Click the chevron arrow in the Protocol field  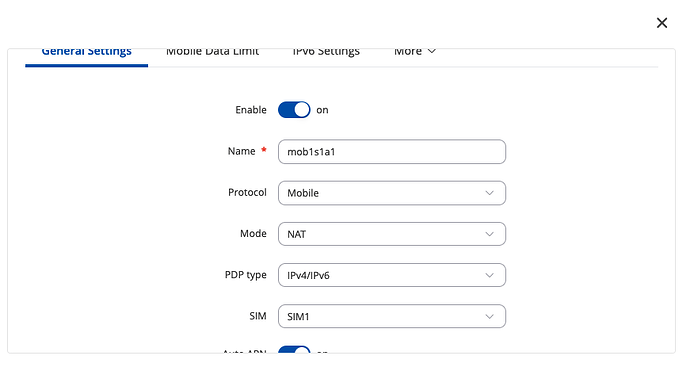tap(489, 193)
